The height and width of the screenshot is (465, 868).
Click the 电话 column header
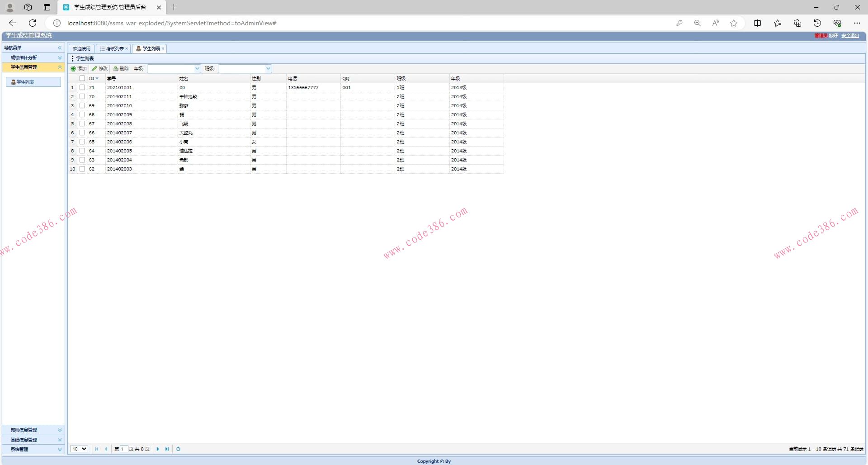click(313, 79)
